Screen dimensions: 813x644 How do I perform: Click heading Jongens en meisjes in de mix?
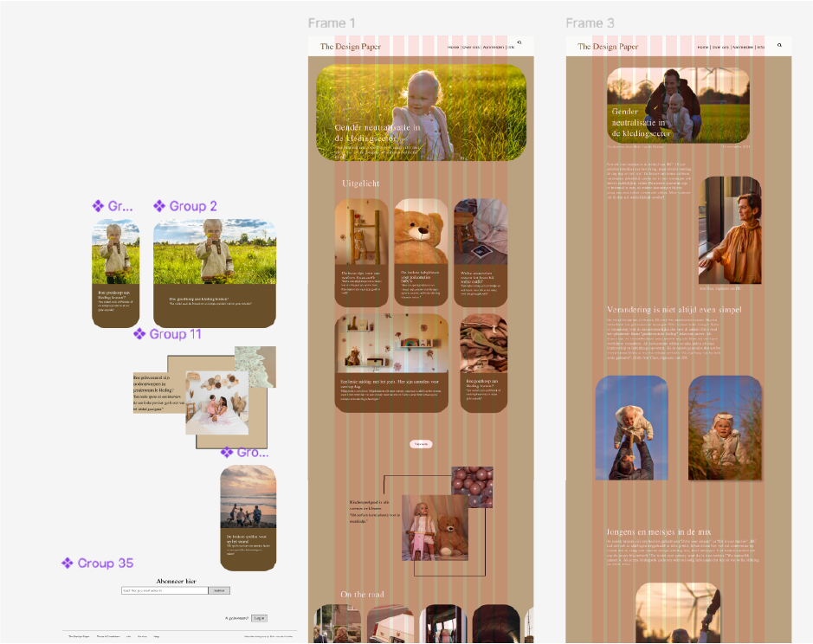click(659, 532)
